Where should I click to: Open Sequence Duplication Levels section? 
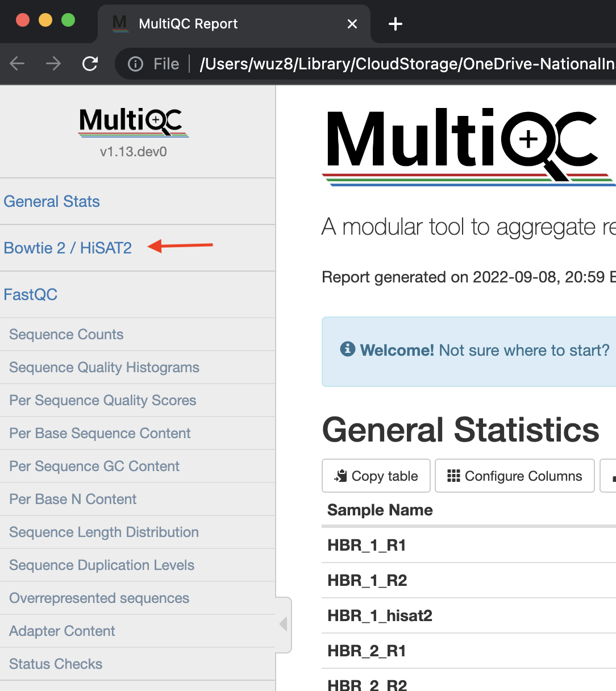102,565
